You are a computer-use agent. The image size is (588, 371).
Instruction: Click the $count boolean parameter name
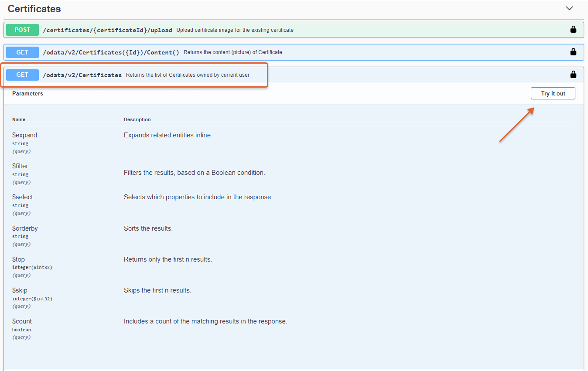tap(22, 321)
